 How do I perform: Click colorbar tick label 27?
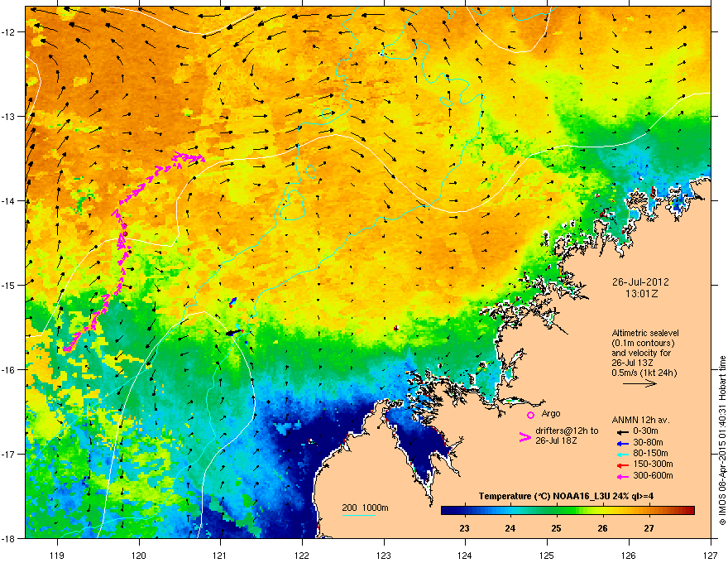tap(649, 528)
